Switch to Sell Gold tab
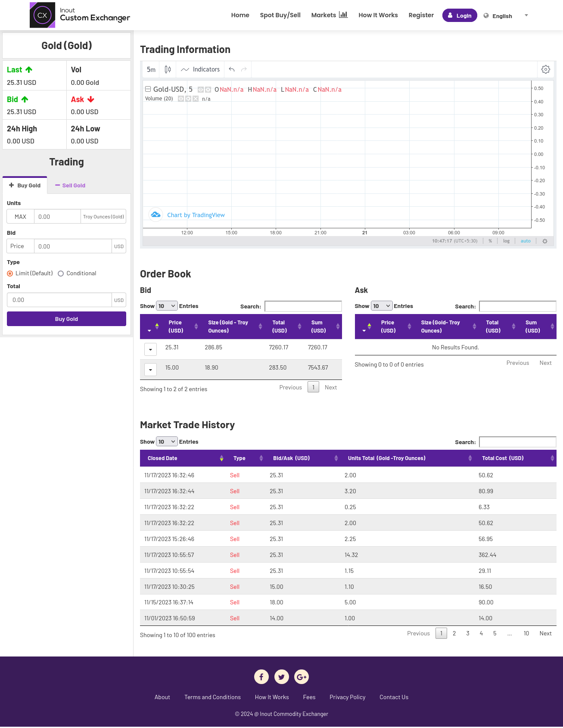 pos(70,185)
